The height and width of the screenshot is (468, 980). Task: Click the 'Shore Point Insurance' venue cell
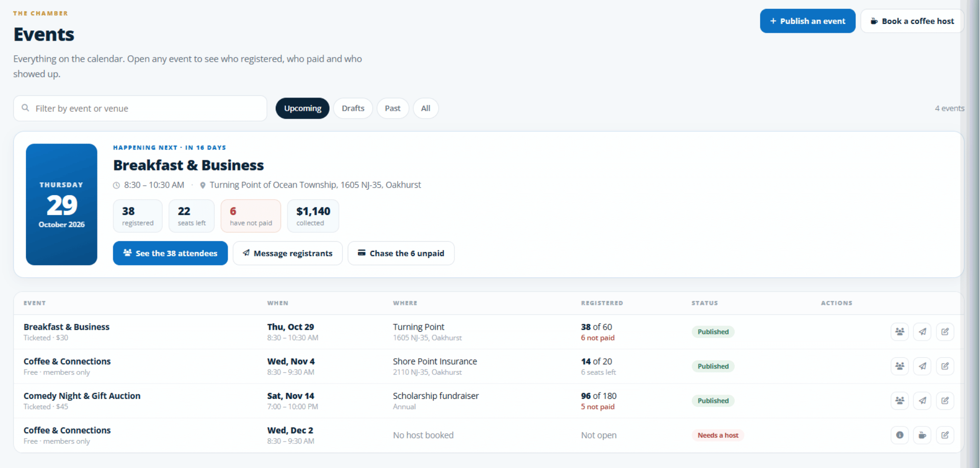(x=435, y=361)
